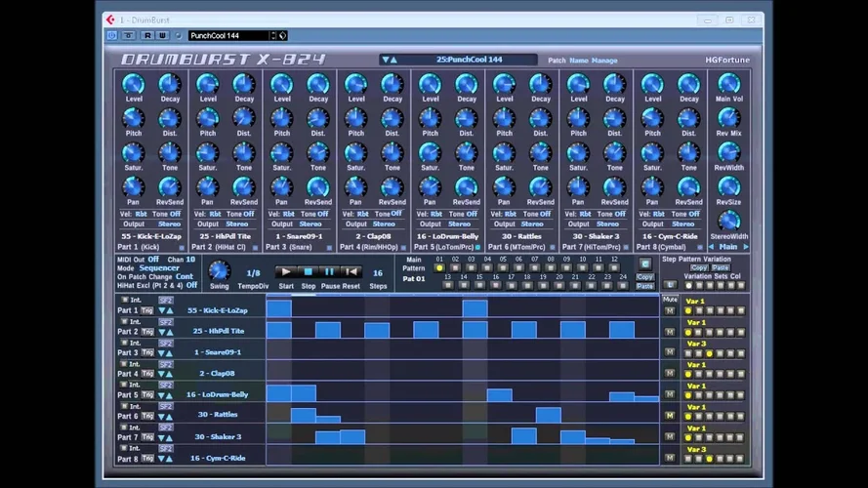The height and width of the screenshot is (488, 868).
Task: Toggle the Int. checkbox for Part 5
Action: (125, 385)
